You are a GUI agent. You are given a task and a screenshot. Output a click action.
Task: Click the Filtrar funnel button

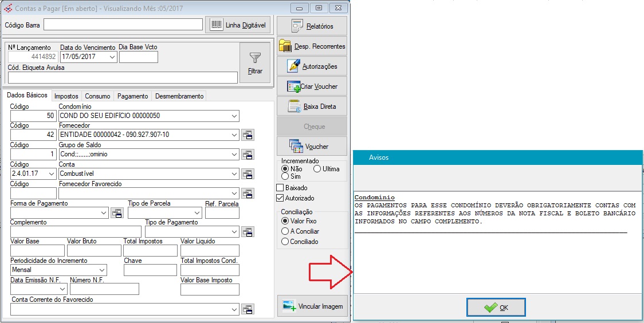click(255, 63)
